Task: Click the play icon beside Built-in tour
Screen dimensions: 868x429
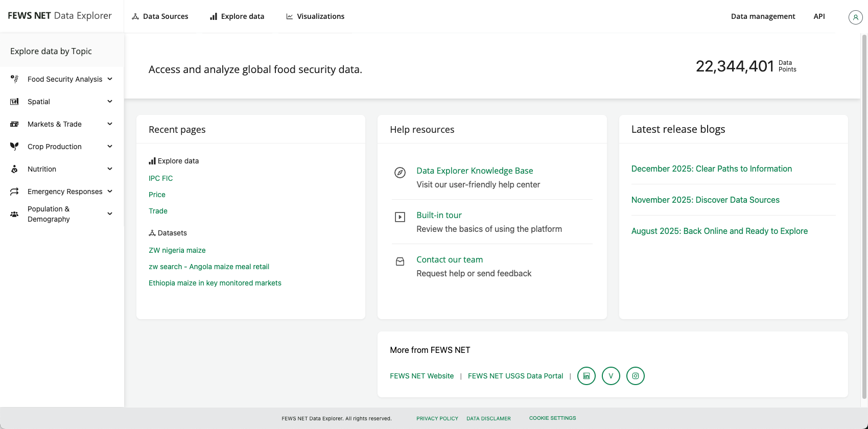Action: click(x=400, y=217)
